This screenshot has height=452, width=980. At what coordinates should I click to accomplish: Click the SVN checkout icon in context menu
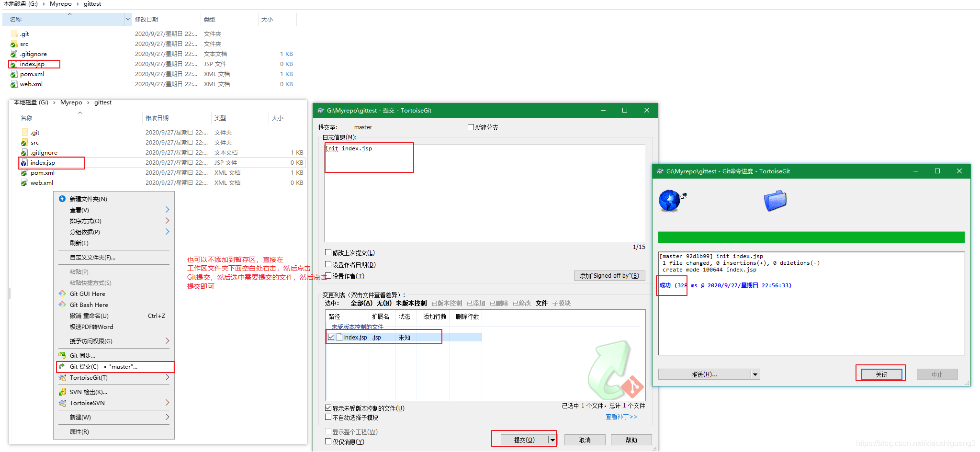(62, 392)
